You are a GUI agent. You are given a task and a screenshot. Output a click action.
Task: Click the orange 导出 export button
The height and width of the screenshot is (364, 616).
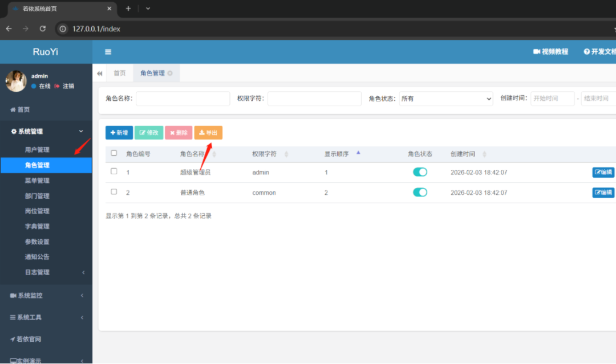click(208, 133)
